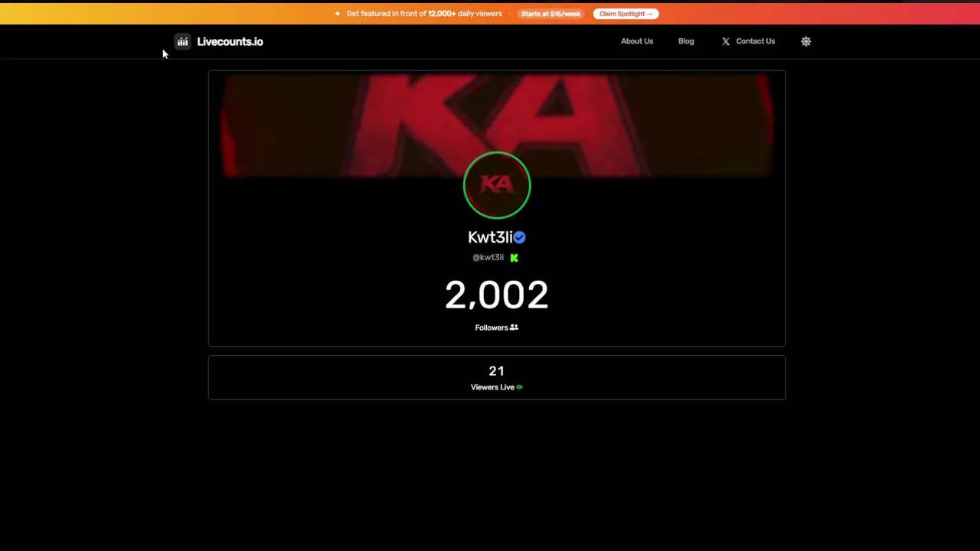This screenshot has height=551, width=980.
Task: Open the Blog page
Action: (686, 41)
